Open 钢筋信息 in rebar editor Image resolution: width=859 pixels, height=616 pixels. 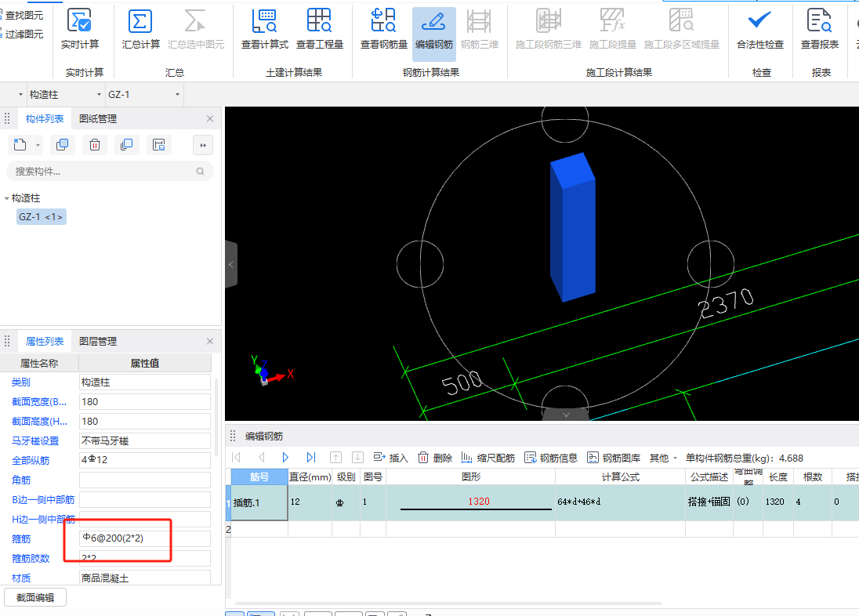pos(551,458)
